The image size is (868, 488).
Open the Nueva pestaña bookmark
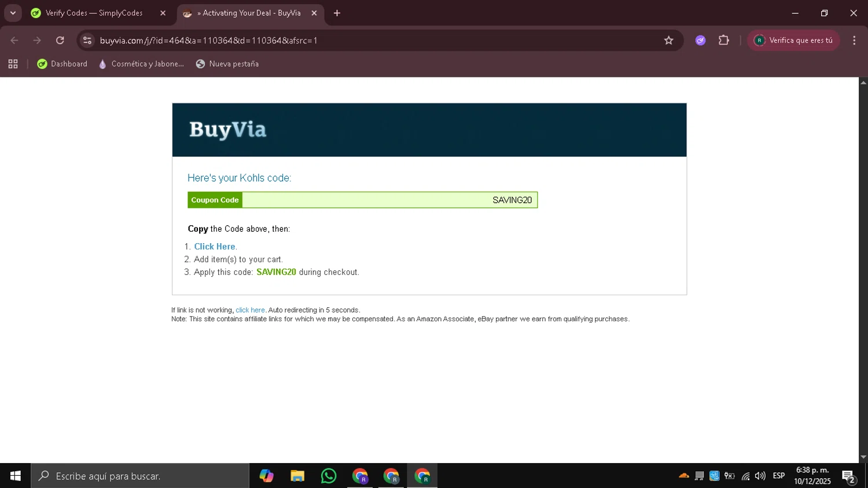pyautogui.click(x=227, y=64)
